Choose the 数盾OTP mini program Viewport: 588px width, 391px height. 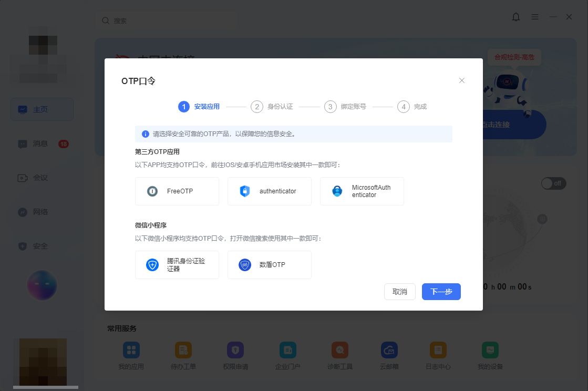pos(269,265)
